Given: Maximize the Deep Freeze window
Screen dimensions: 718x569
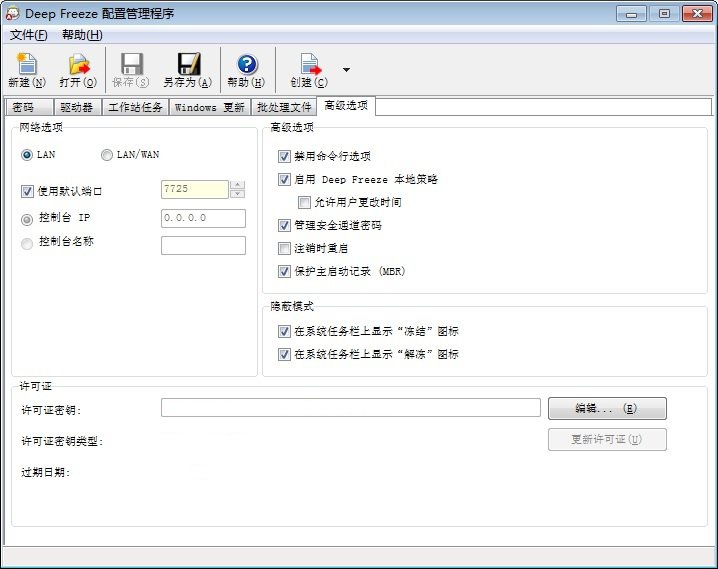Looking at the screenshot, I should [x=664, y=14].
